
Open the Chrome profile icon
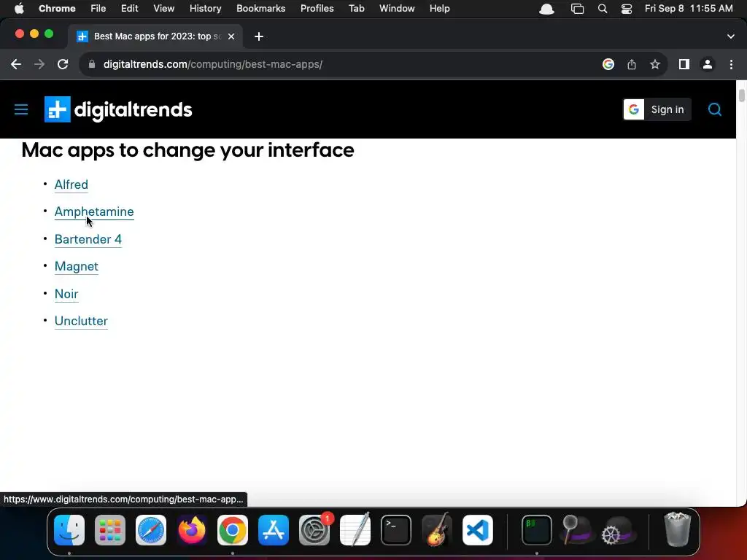tap(708, 64)
